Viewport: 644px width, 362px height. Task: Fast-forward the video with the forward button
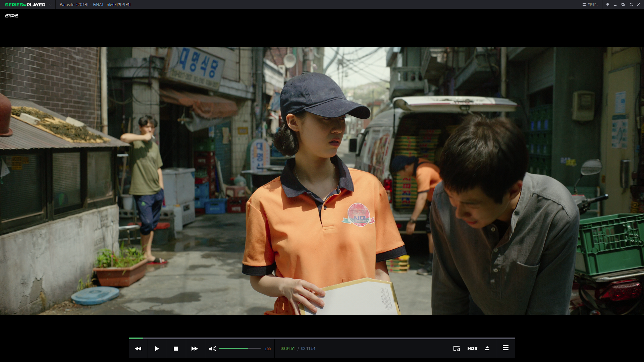195,349
